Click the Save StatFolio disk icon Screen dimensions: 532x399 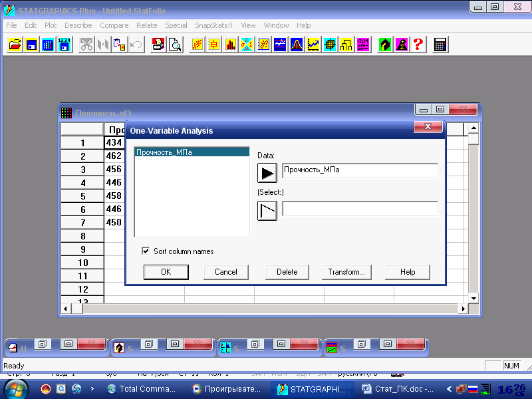[31, 45]
